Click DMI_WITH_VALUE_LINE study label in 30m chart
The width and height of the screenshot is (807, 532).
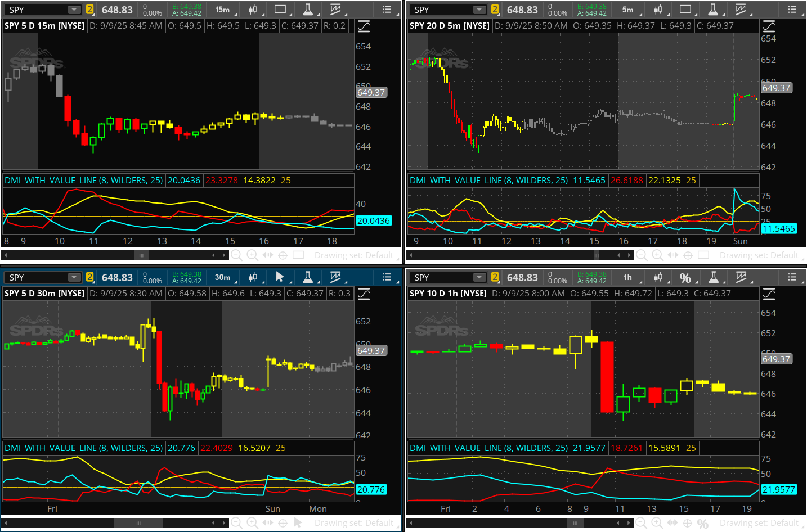pyautogui.click(x=83, y=448)
